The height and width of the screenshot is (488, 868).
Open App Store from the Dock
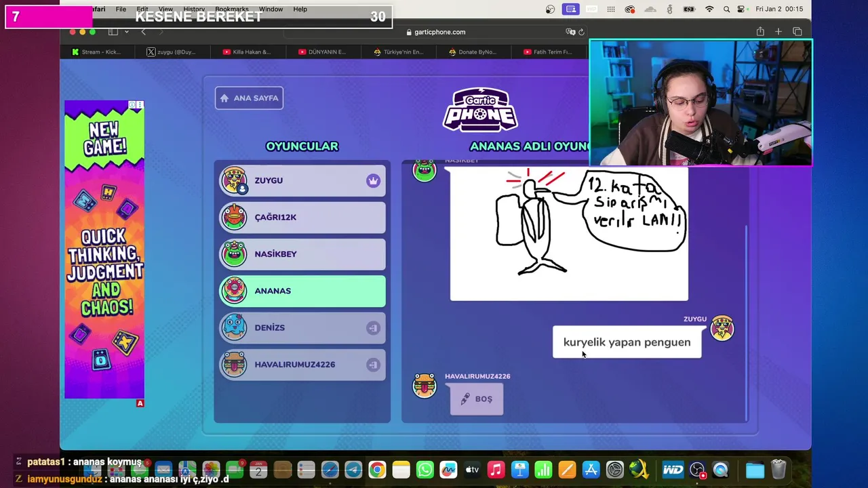coord(591,470)
